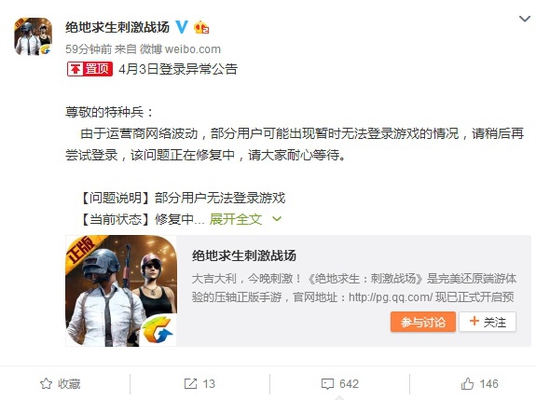Open the game card cover image
This screenshot has width=536, height=400.
click(121, 291)
